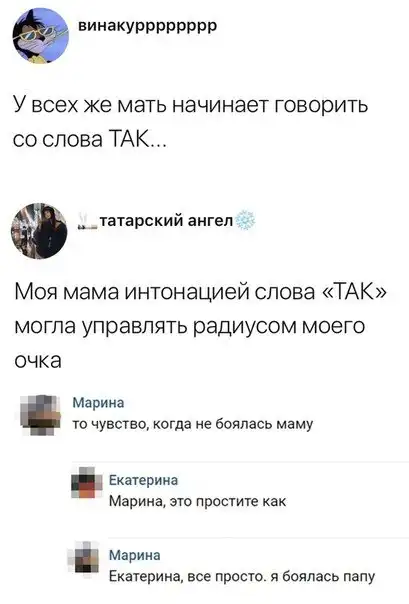Click the line могла управлять радиусом моего

(189, 327)
